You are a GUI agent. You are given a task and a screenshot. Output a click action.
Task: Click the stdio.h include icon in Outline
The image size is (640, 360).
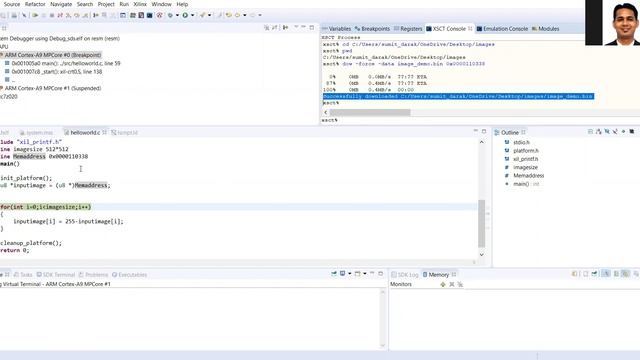click(x=507, y=142)
